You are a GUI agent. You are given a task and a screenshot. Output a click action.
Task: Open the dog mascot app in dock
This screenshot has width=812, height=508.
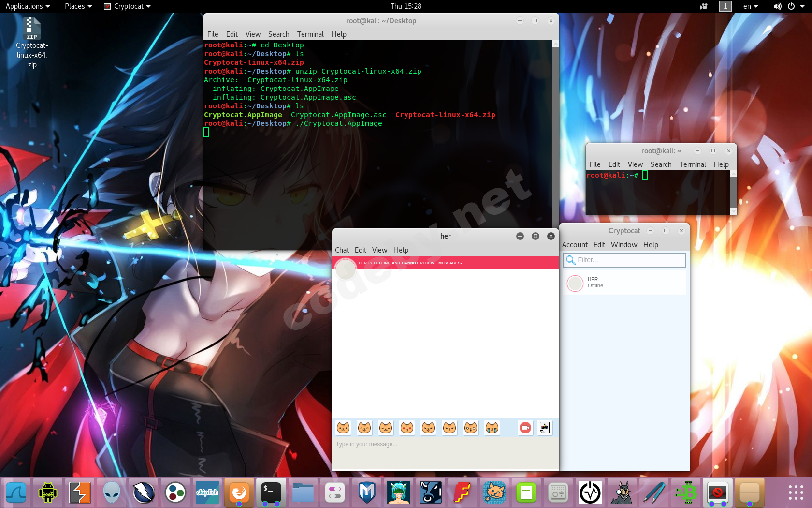[622, 493]
